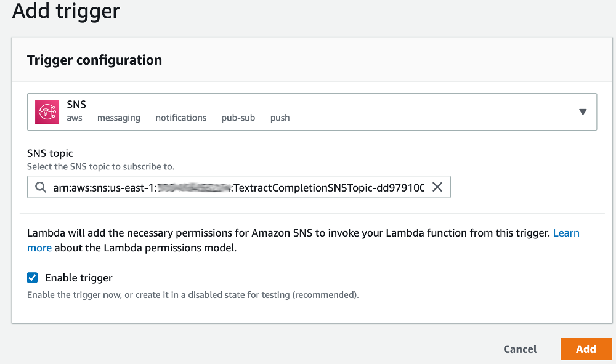Uncheck the Enable trigger checkbox
The image size is (616, 364).
32,278
